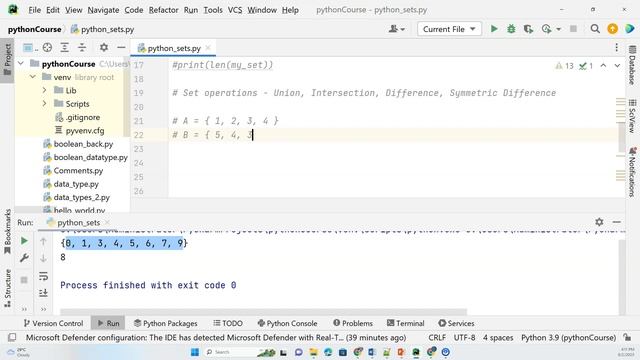Go to next highlighted error arrow
Viewport: 640px width, 360px height.
(617, 65)
